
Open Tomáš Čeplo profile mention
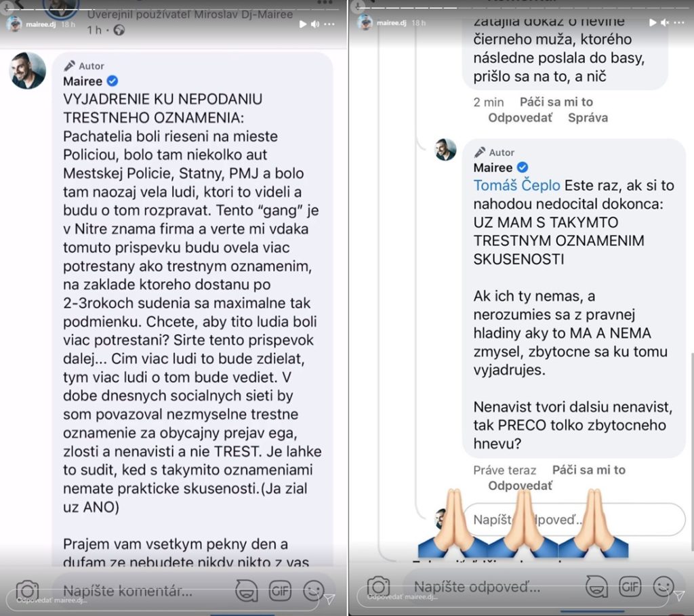pyautogui.click(x=516, y=185)
